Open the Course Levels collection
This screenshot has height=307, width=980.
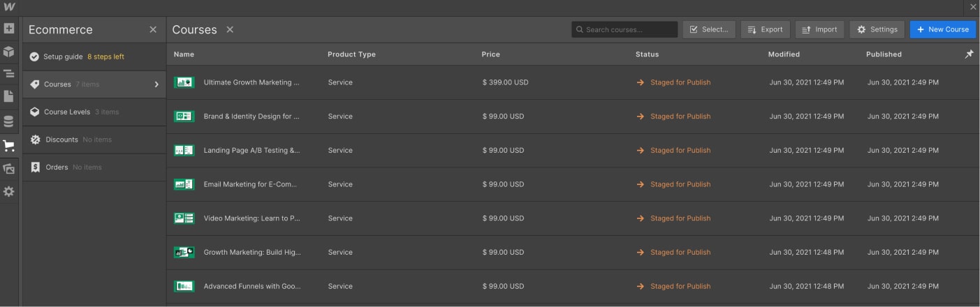coord(94,112)
